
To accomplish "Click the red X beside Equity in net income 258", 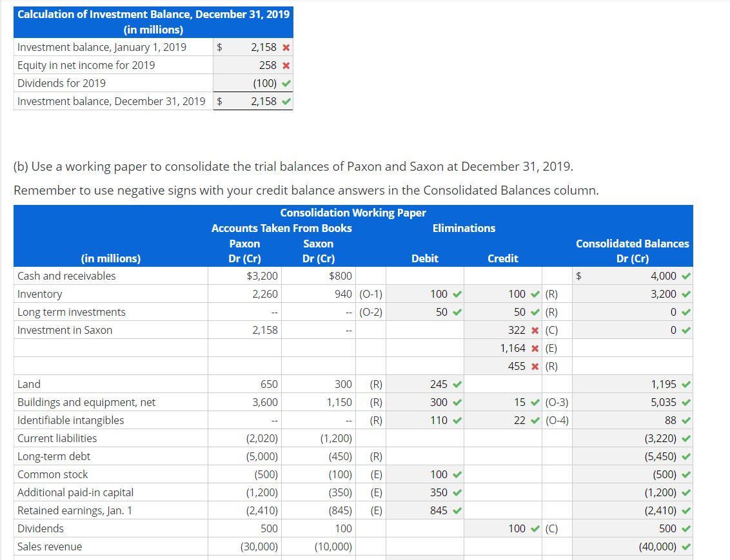I will click(286, 66).
